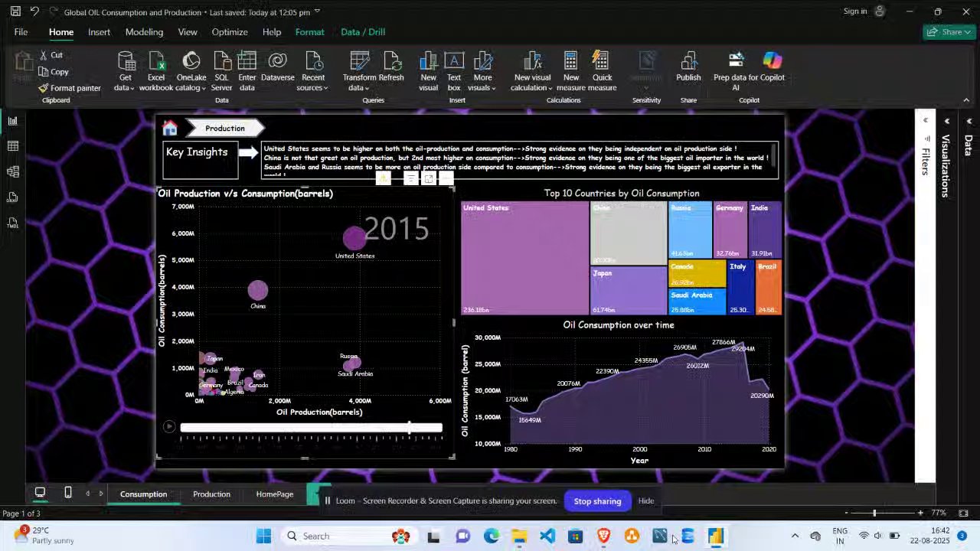Refresh the report data

click(x=391, y=67)
